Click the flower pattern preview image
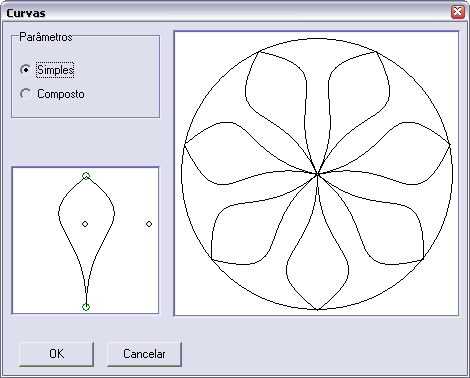This screenshot has width=470, height=378. (x=316, y=174)
